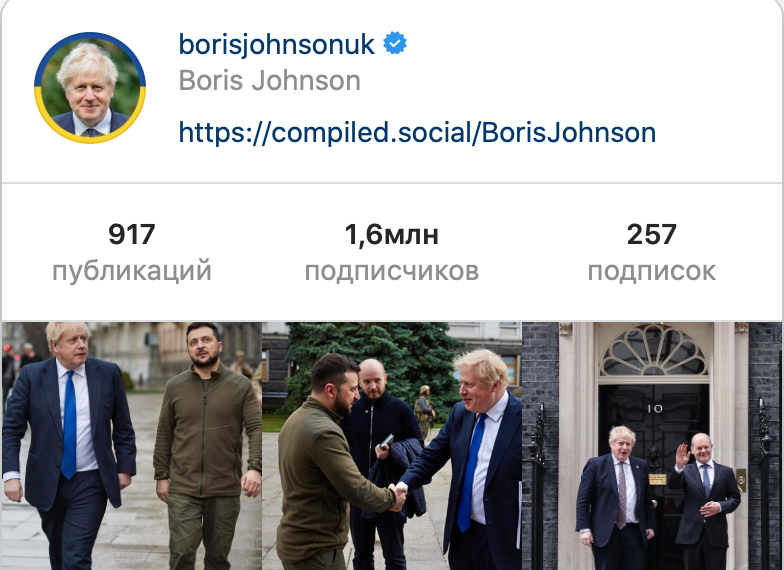The height and width of the screenshot is (570, 784).
Task: Open the borisjohnsonuk username link
Action: click(276, 44)
